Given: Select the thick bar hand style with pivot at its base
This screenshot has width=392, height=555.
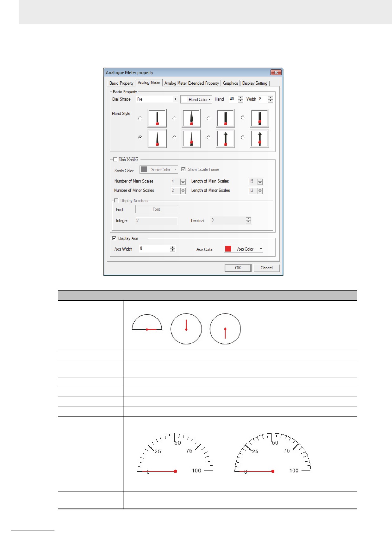Looking at the screenshot, I should 226,118.
